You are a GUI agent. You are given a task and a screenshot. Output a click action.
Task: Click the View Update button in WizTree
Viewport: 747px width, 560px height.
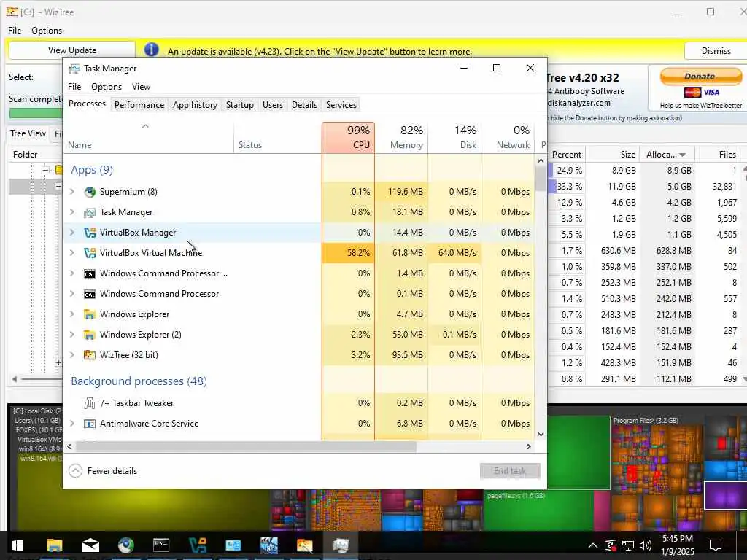point(72,50)
